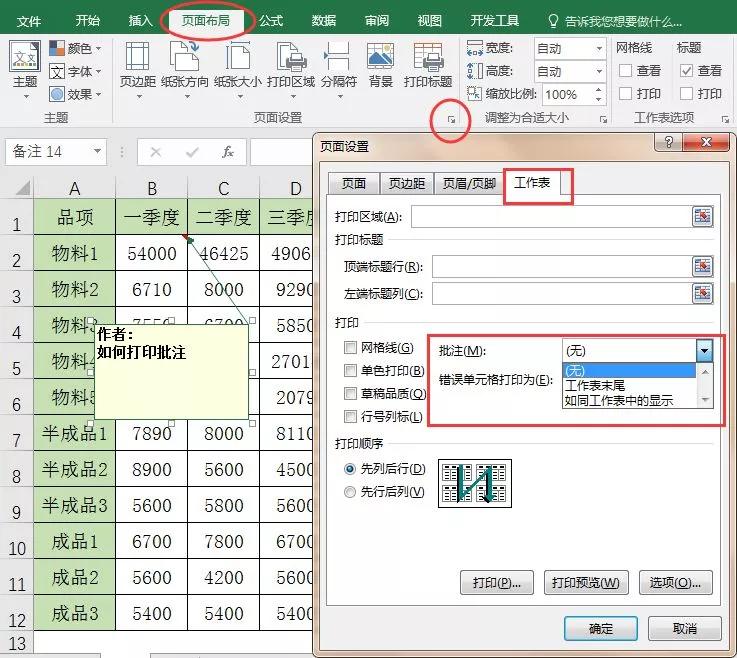Adjust the 缩放比例 100% spinner
Viewport: 737px width, 658px height.
[x=598, y=94]
